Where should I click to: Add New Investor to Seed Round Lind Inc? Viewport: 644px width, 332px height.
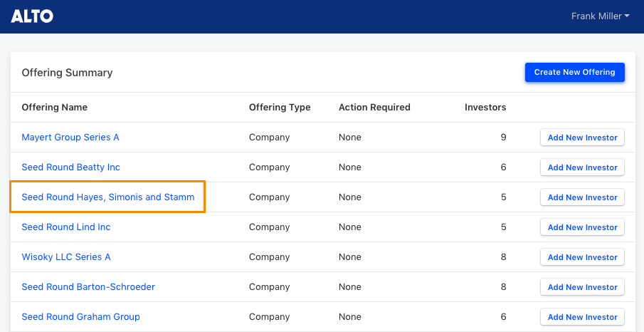pyautogui.click(x=582, y=227)
